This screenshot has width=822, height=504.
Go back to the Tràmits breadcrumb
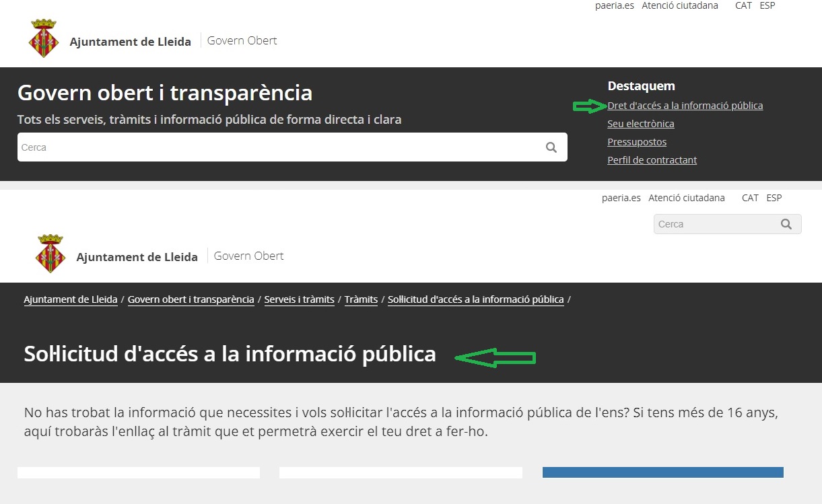tap(361, 299)
